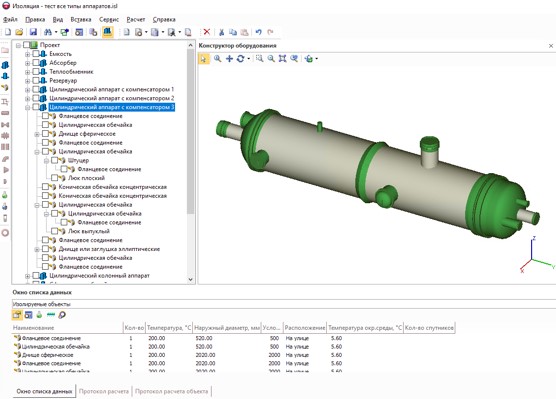
Task: Expand the Резервуар tree node
Action: 27,81
